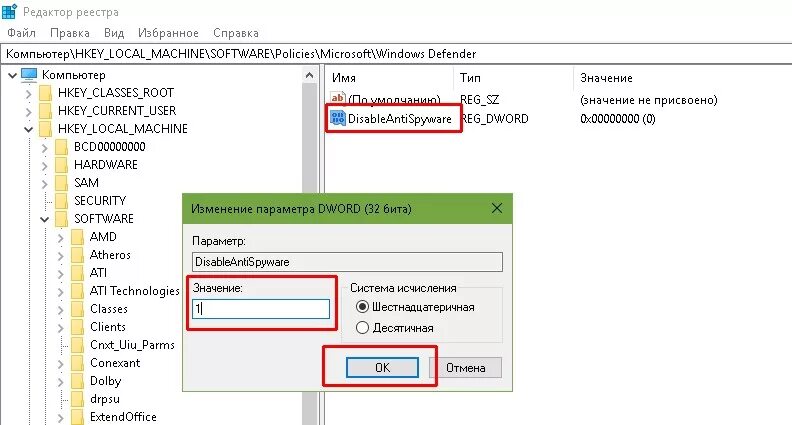Expand the Atheros node chevron

point(61,256)
